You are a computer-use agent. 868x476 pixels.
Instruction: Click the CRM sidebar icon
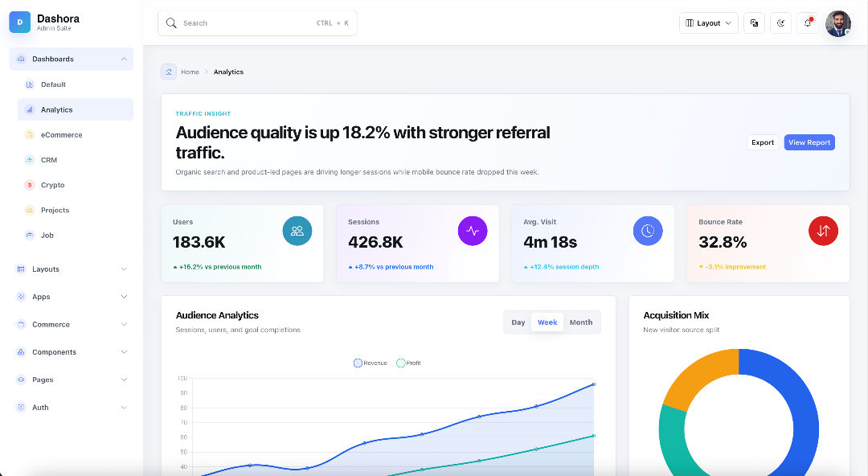[30, 159]
